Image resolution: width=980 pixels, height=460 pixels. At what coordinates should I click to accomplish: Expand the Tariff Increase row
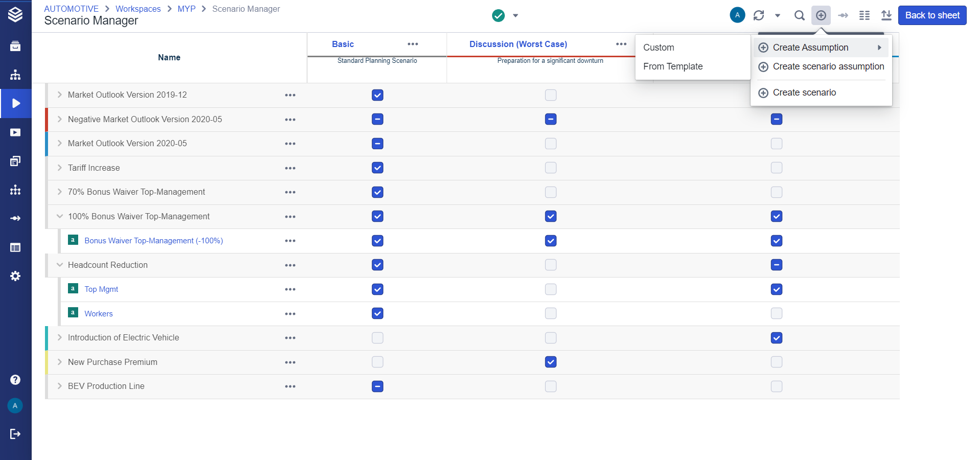[60, 168]
